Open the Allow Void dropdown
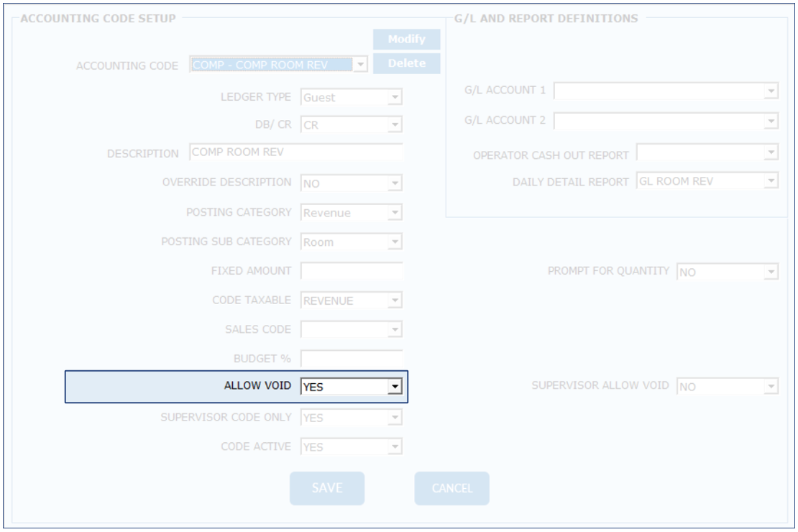 click(x=394, y=387)
